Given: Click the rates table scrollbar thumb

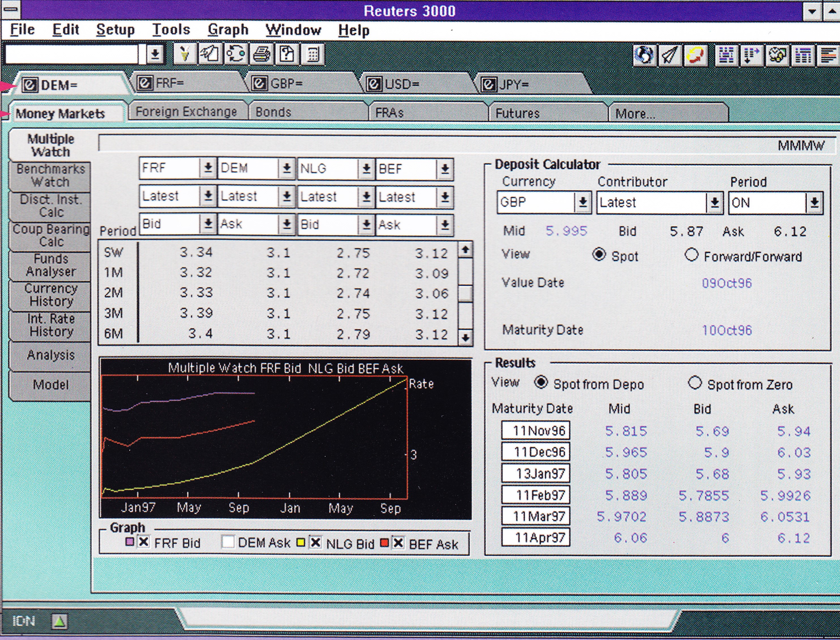Looking at the screenshot, I should (465, 293).
